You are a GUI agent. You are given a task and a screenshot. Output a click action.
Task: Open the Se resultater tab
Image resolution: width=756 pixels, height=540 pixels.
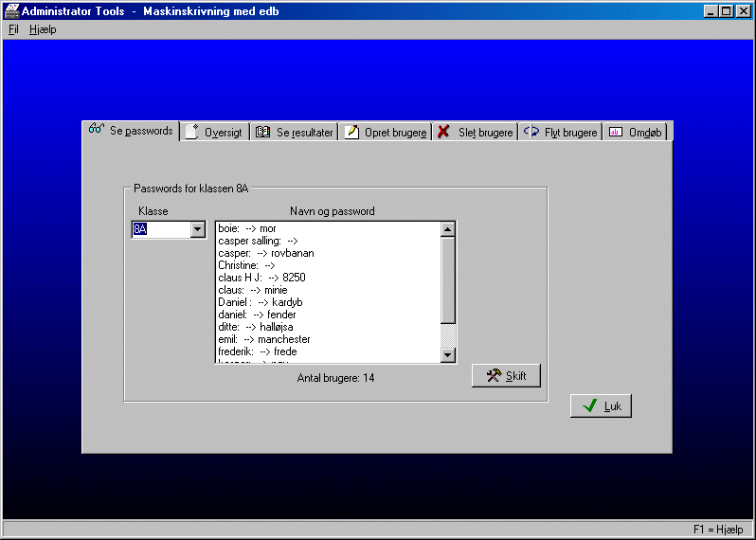point(294,132)
